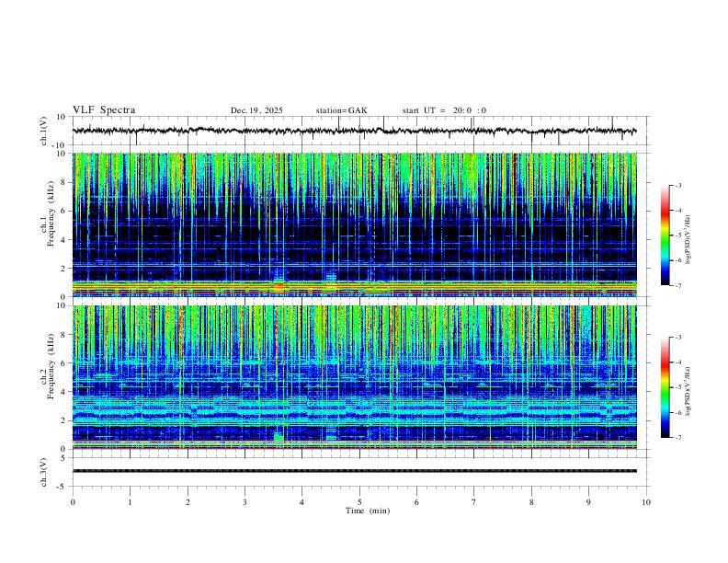Click the "-3" label on ch.1 color bar
The width and height of the screenshot is (728, 563).
677,185
